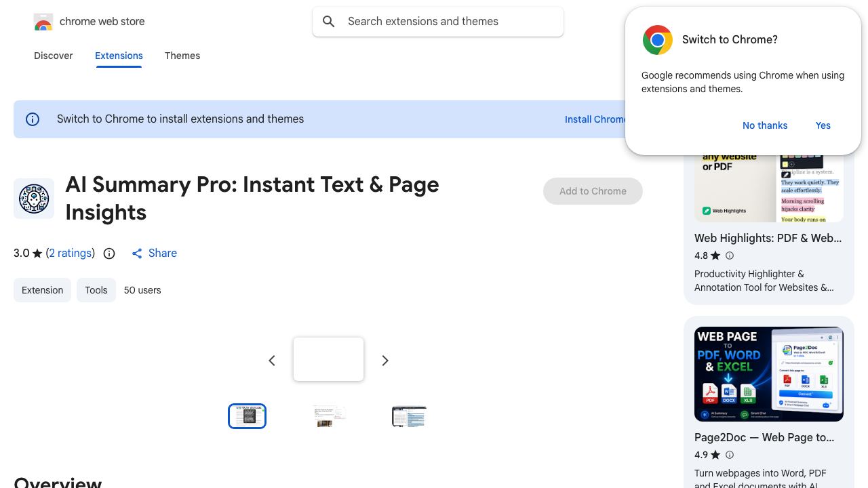Click the AI Summary Pro title heading
Screen dimensions: 868x488
pos(252,199)
